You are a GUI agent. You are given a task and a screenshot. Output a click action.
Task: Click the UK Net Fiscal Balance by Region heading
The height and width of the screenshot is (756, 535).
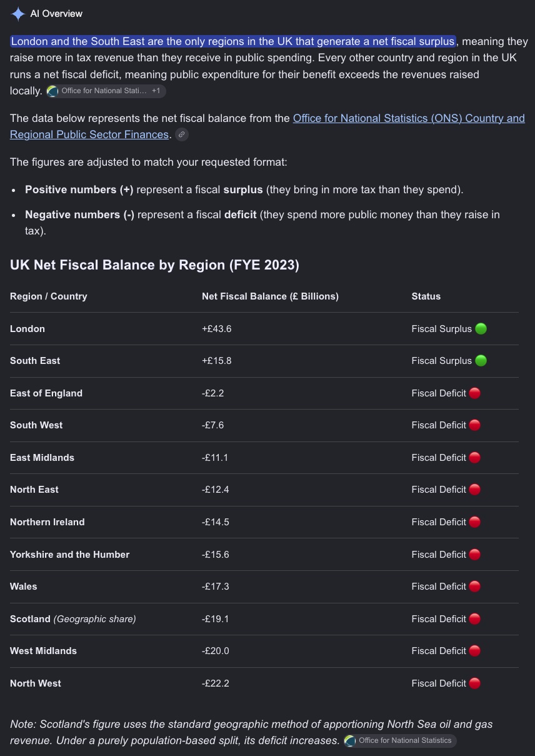155,265
